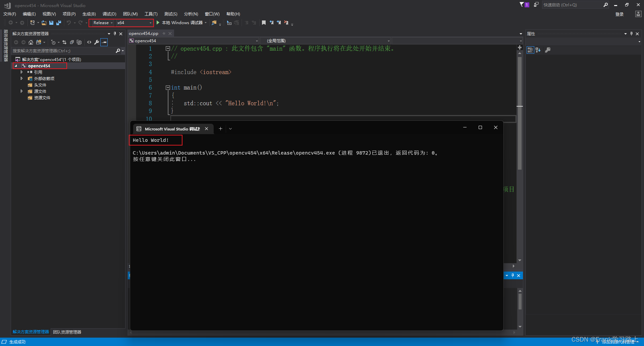Expand the 源文件 source files node

tap(22, 91)
